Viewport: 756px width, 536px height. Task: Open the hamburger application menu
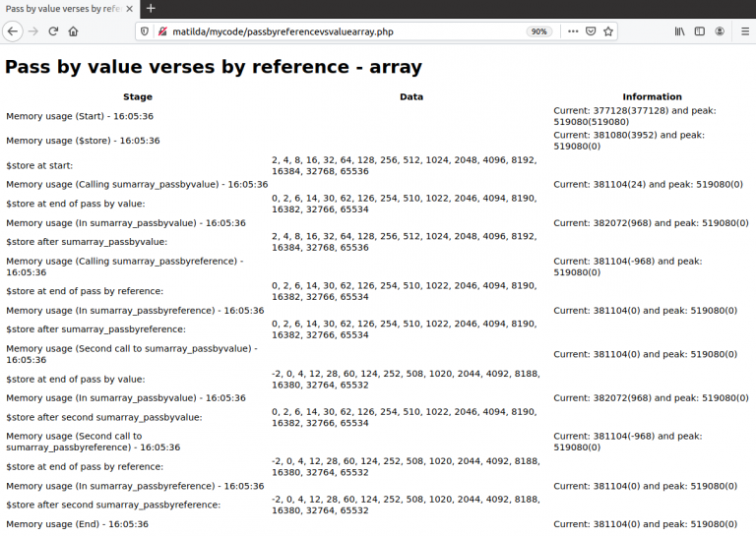[745, 31]
